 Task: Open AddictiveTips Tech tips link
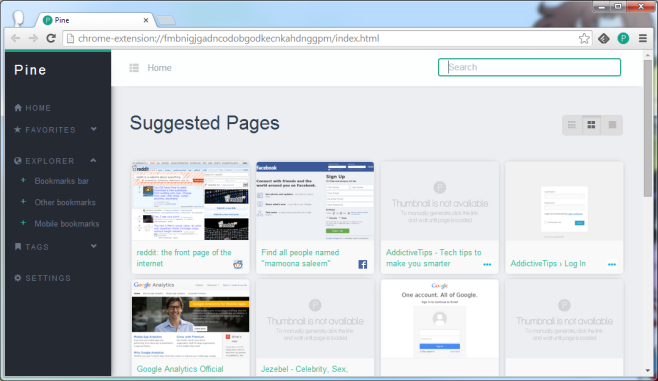(433, 258)
